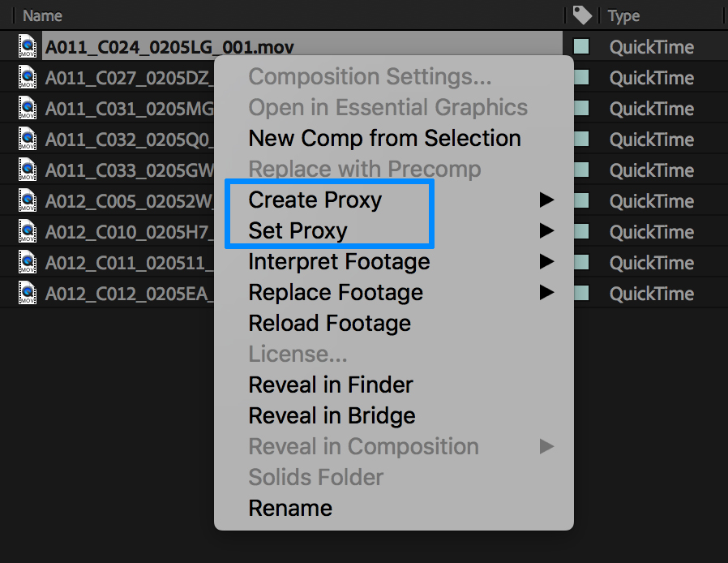Select Replace Footage in the context menu
Viewport: 728px width, 563px height.
pos(336,292)
